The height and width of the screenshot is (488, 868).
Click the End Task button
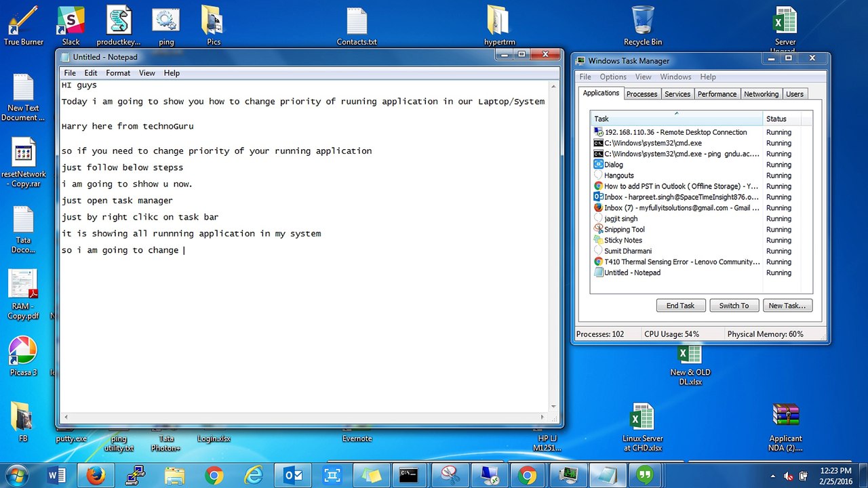pos(680,306)
